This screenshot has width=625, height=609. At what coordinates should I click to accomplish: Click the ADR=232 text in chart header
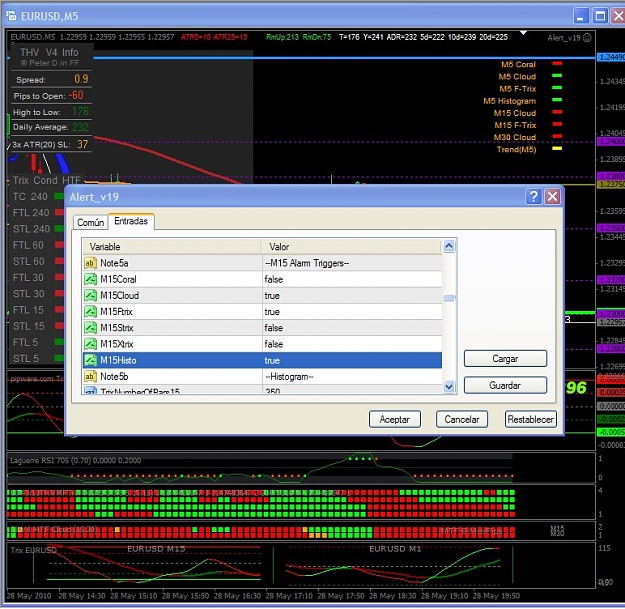click(401, 37)
